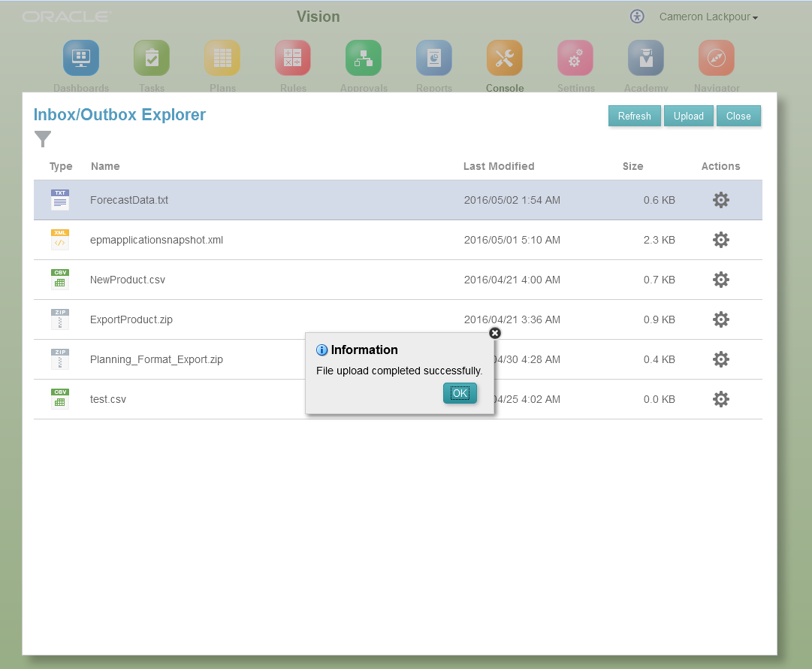Click the Last Modified column header
The width and height of the screenshot is (812, 669).
(499, 166)
